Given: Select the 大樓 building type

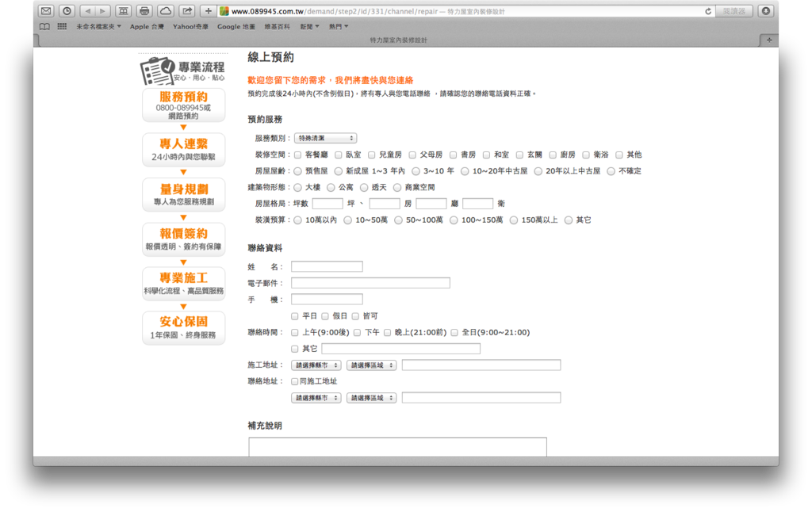Looking at the screenshot, I should point(298,187).
